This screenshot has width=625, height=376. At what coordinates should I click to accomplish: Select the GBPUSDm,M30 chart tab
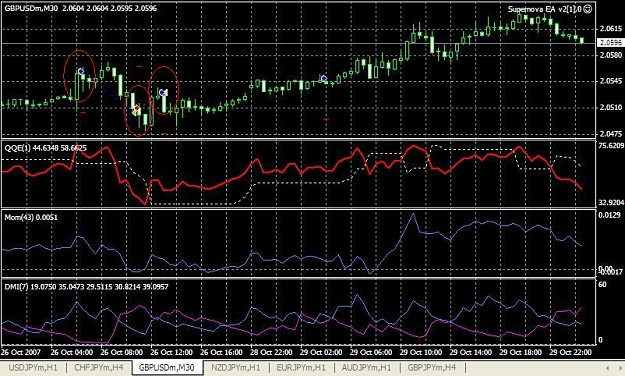coord(166,368)
